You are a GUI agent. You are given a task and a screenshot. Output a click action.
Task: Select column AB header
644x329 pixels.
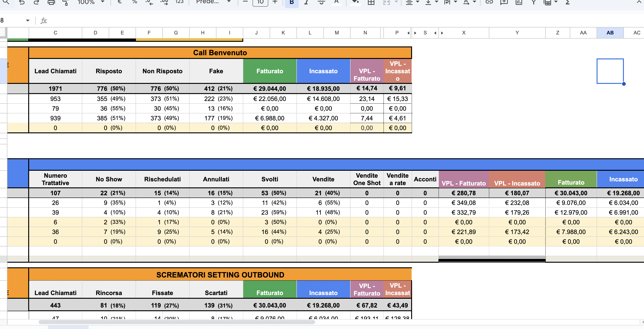(x=610, y=33)
